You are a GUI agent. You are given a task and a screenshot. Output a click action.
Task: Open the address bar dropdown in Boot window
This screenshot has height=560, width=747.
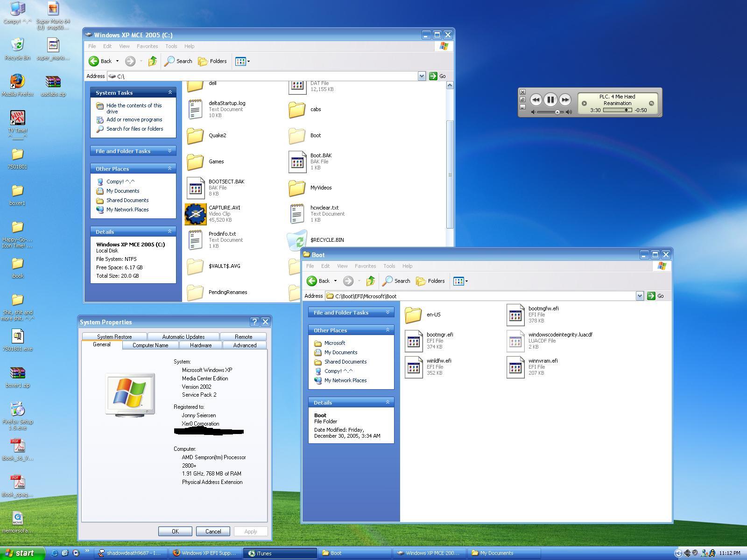tap(640, 296)
